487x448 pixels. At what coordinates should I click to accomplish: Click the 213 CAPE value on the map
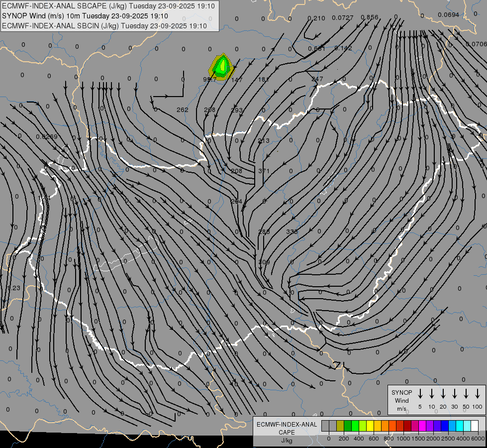tap(264, 140)
